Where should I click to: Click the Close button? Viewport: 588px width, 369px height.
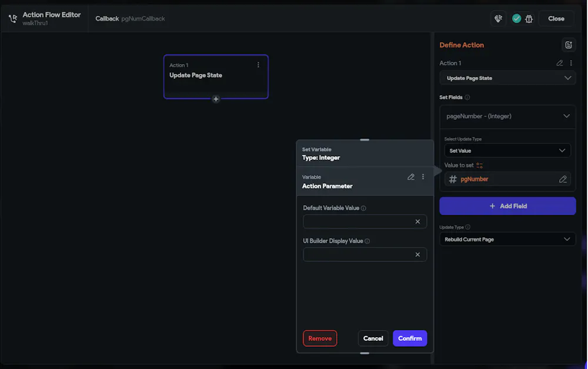(556, 18)
